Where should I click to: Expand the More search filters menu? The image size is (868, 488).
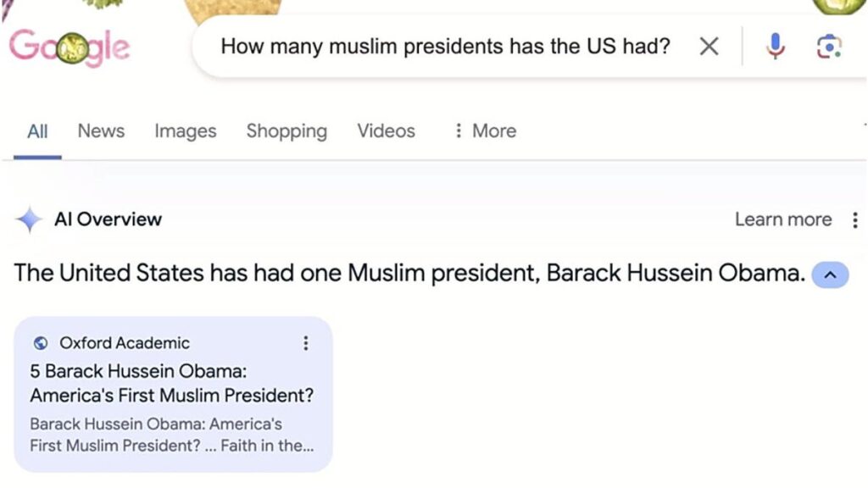[485, 131]
